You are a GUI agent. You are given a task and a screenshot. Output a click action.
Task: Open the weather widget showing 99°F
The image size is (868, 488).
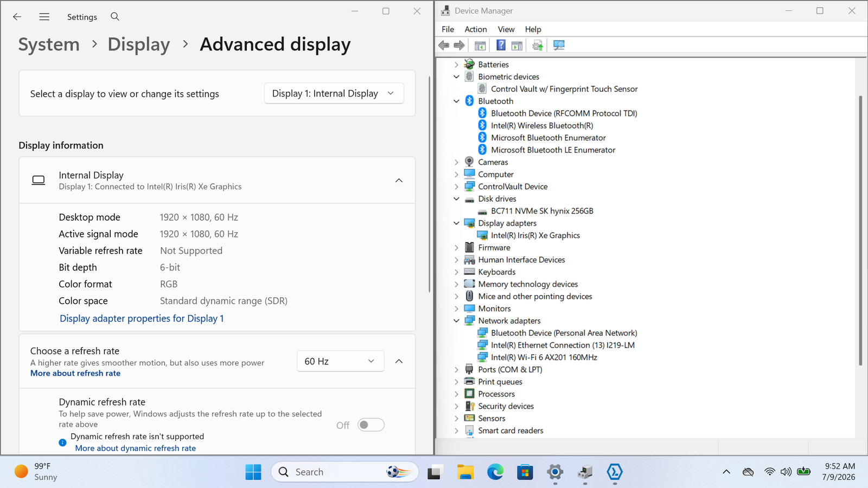(x=36, y=472)
